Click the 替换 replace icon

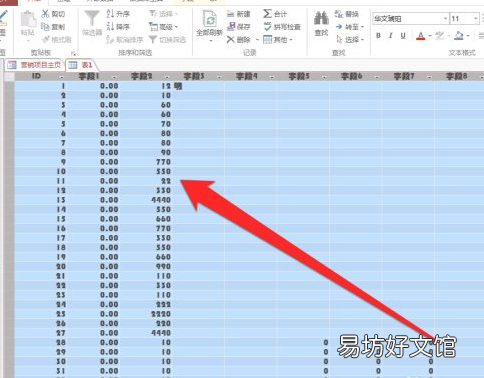click(339, 14)
